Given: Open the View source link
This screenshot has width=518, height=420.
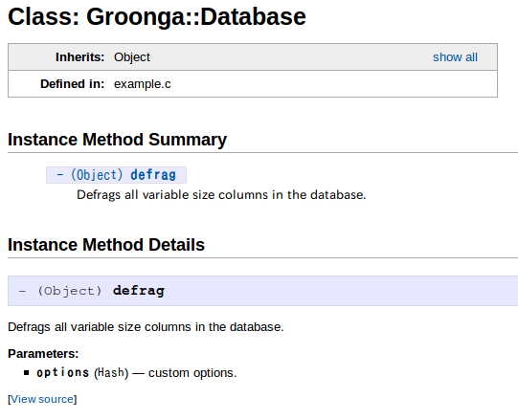Looking at the screenshot, I should [42, 399].
